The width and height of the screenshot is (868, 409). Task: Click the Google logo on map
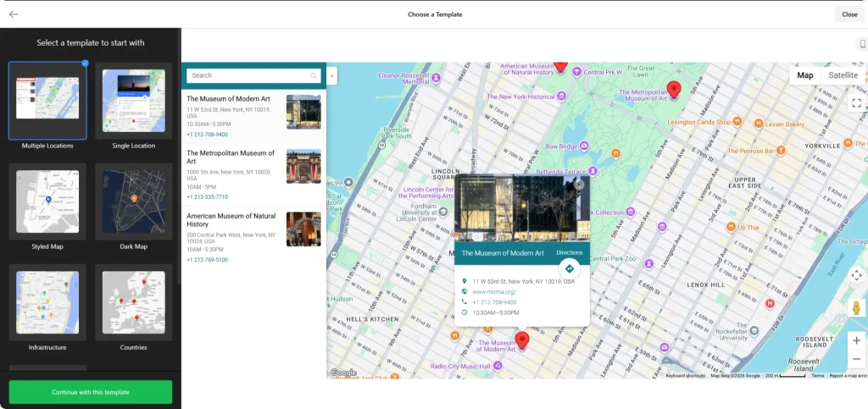[x=343, y=373]
